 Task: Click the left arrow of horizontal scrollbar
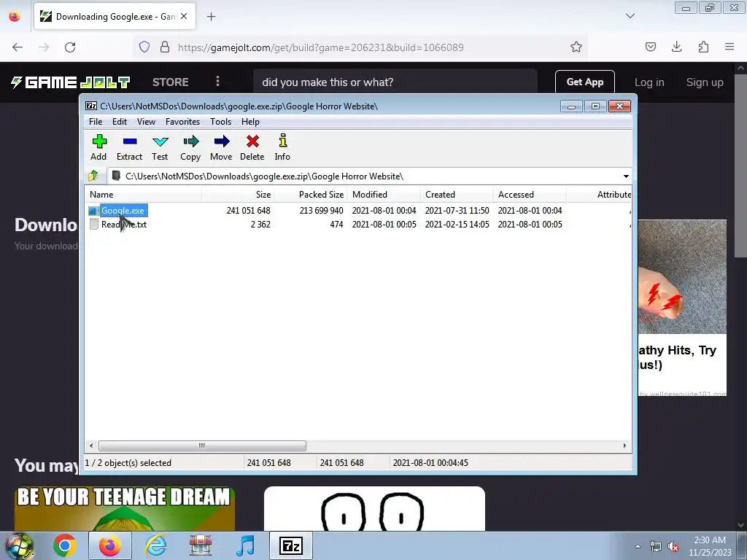[91, 446]
